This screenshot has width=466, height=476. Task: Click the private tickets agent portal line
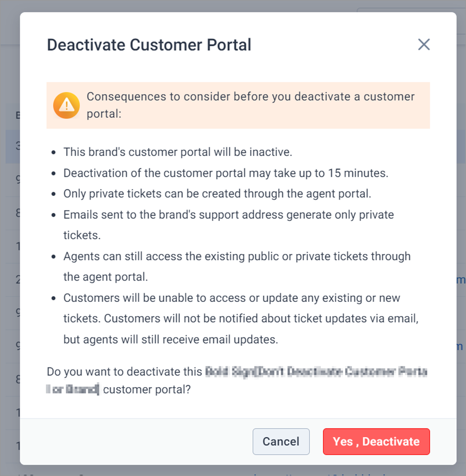pyautogui.click(x=217, y=193)
